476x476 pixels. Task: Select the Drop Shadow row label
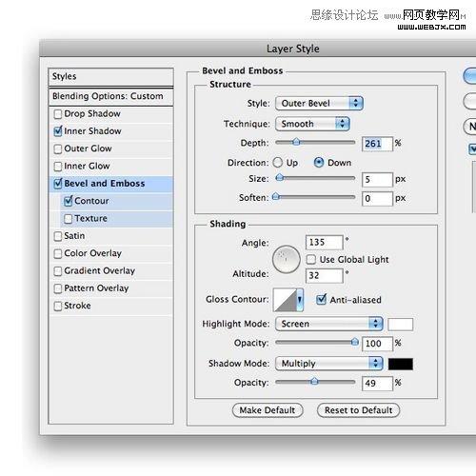[92, 113]
